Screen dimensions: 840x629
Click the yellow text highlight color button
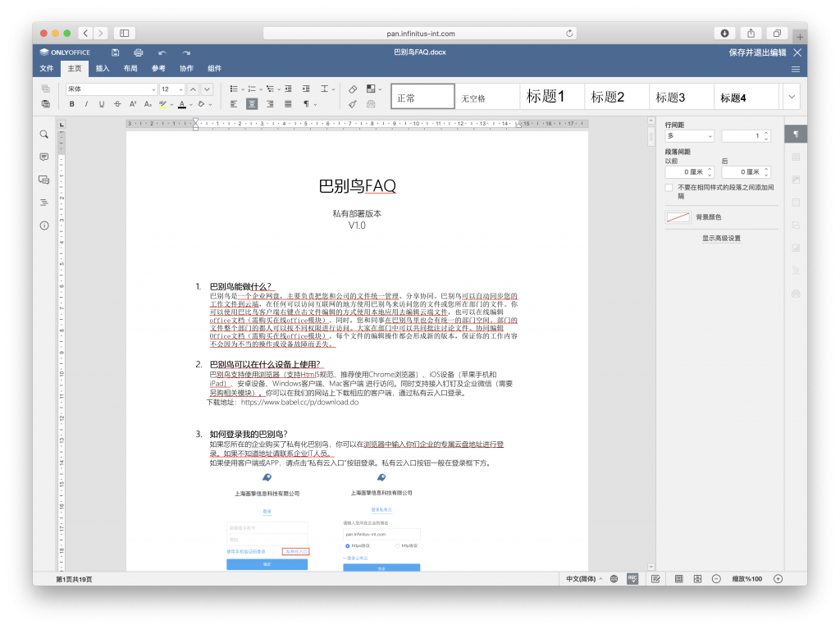coord(163,104)
